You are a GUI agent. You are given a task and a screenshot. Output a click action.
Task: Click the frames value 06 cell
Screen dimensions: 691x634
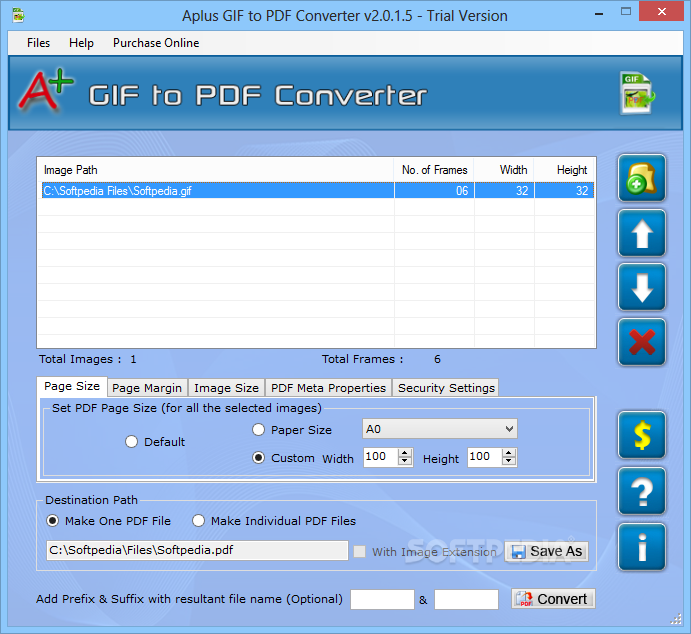click(434, 190)
